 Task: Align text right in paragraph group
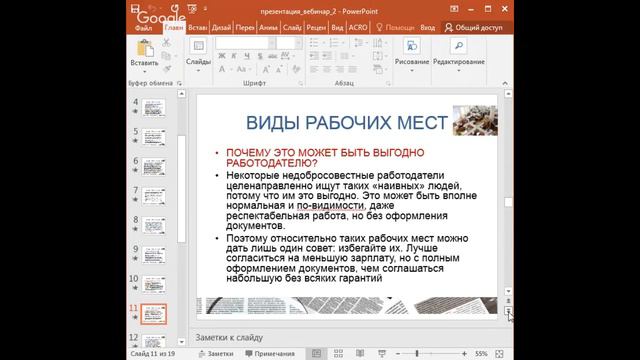pyautogui.click(x=340, y=69)
